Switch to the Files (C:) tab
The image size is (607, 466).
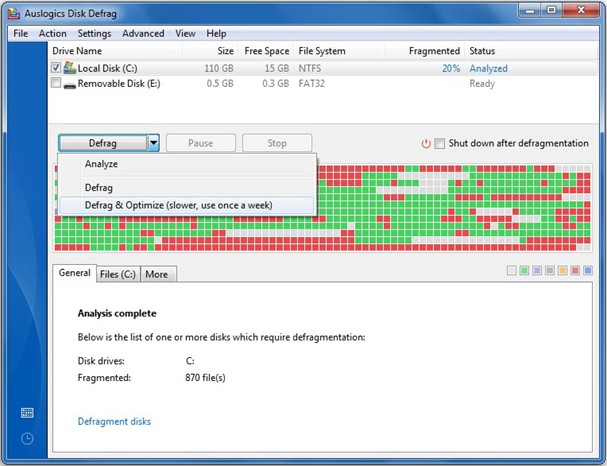[x=118, y=274]
